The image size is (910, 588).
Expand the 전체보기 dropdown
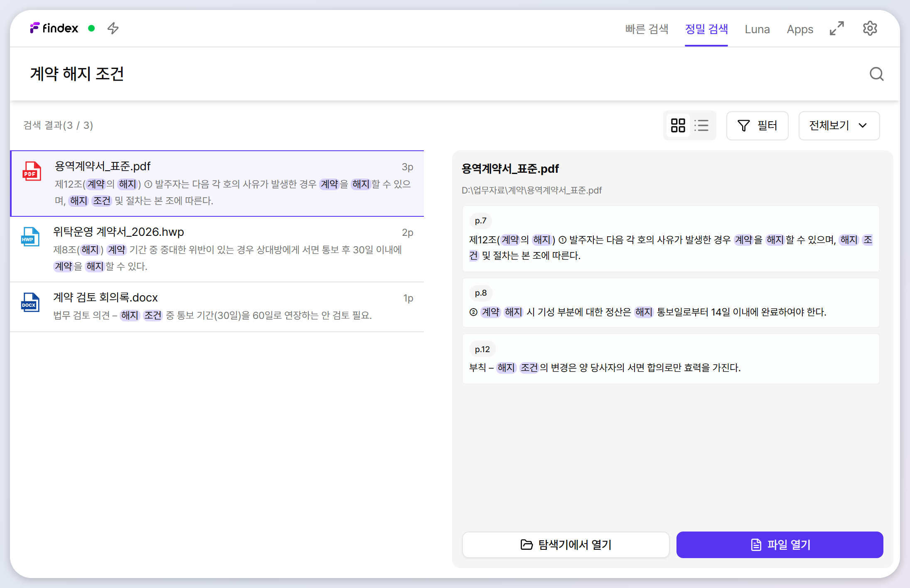pyautogui.click(x=839, y=125)
